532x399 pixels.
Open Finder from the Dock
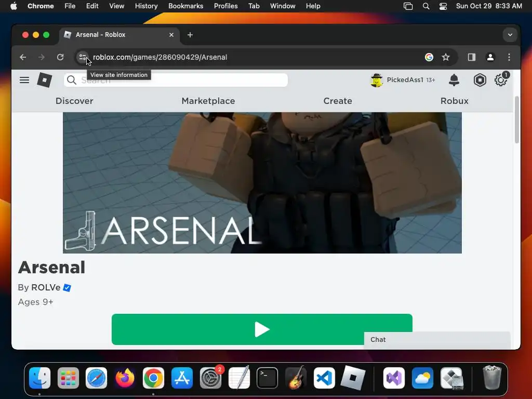[x=39, y=378]
